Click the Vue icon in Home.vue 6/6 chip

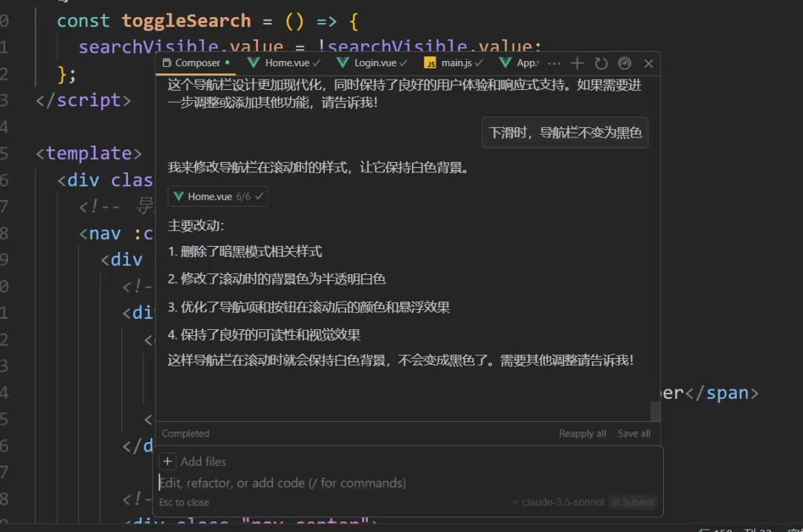click(178, 196)
